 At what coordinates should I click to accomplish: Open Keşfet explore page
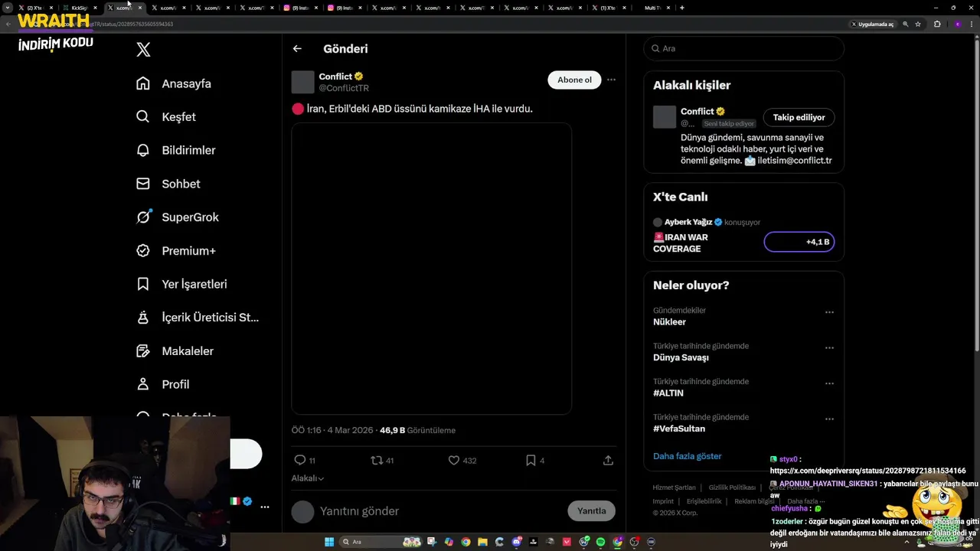coord(166,117)
